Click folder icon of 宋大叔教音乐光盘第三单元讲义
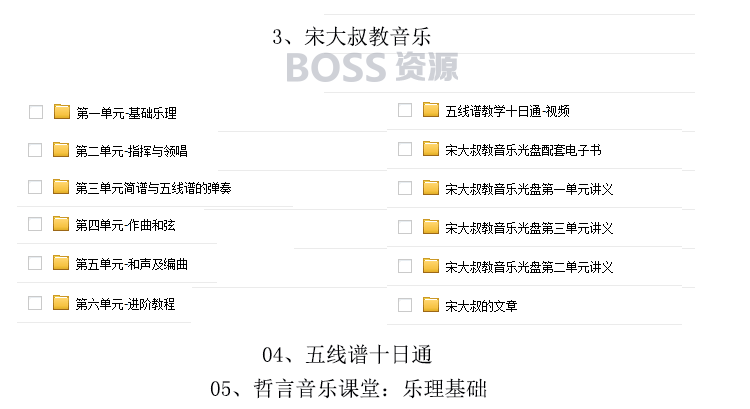This screenshot has width=750, height=409. click(x=431, y=227)
